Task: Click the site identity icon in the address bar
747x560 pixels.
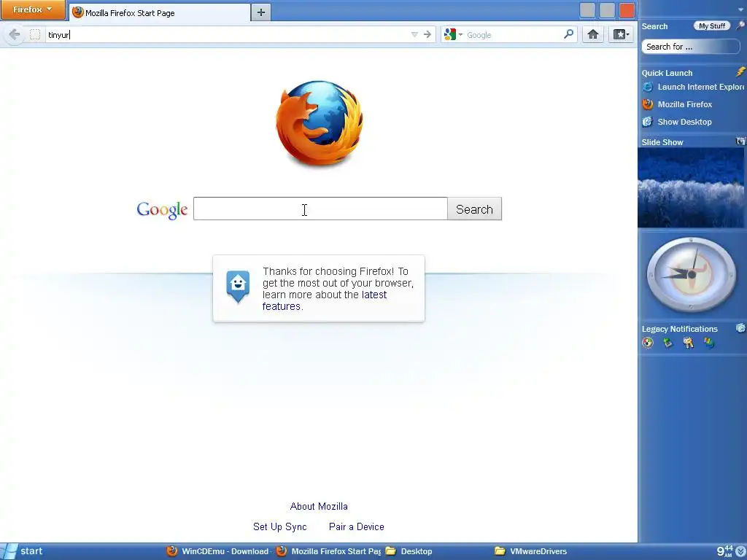Action: click(x=35, y=34)
